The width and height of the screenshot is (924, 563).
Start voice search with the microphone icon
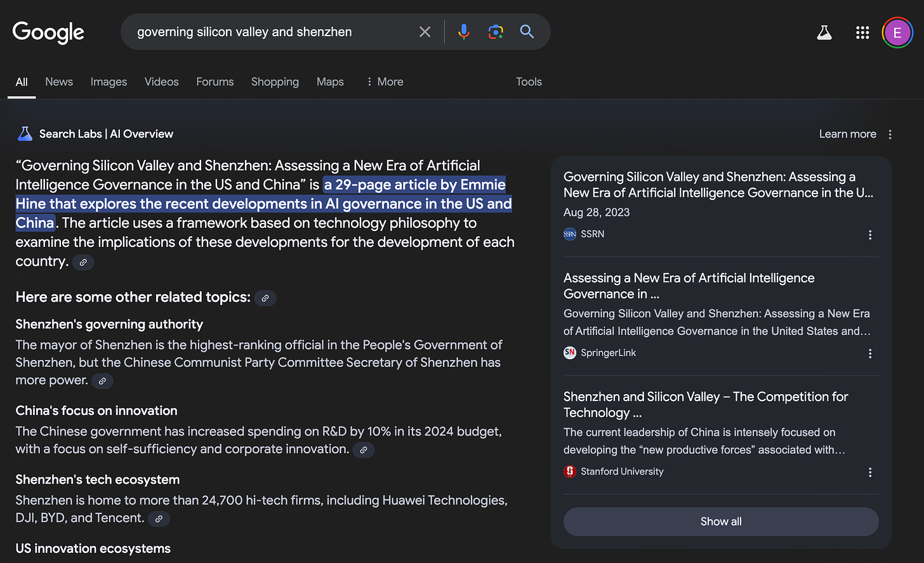click(x=464, y=32)
